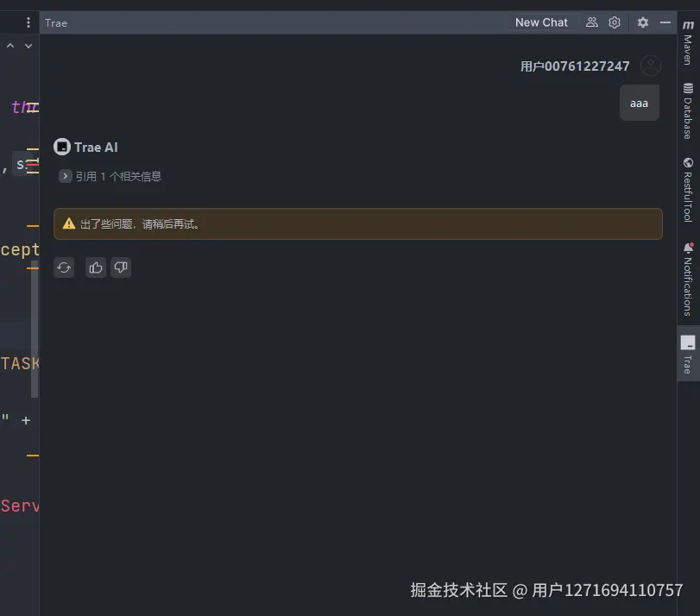Image resolution: width=700 pixels, height=616 pixels.
Task: Open the Trae community/share icon in the header
Action: point(590,22)
